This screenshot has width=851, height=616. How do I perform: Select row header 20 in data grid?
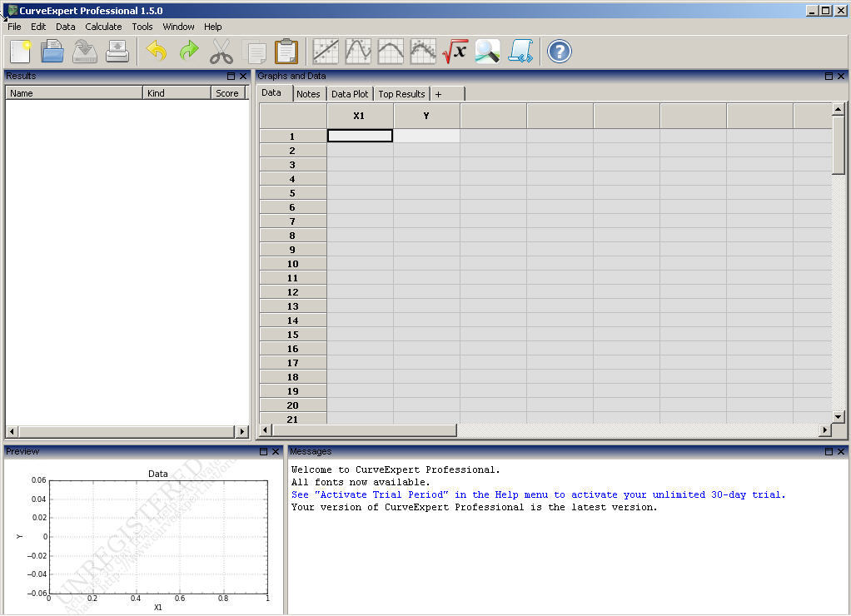(293, 405)
